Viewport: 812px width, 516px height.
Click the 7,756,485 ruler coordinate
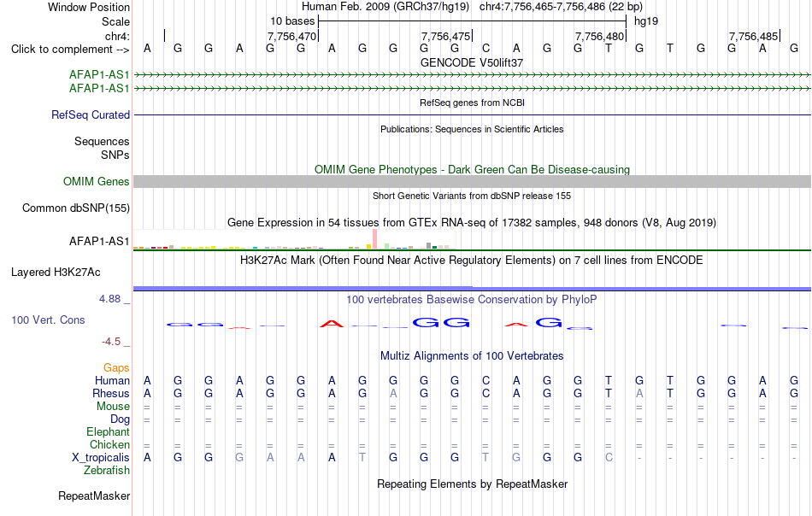click(x=753, y=36)
